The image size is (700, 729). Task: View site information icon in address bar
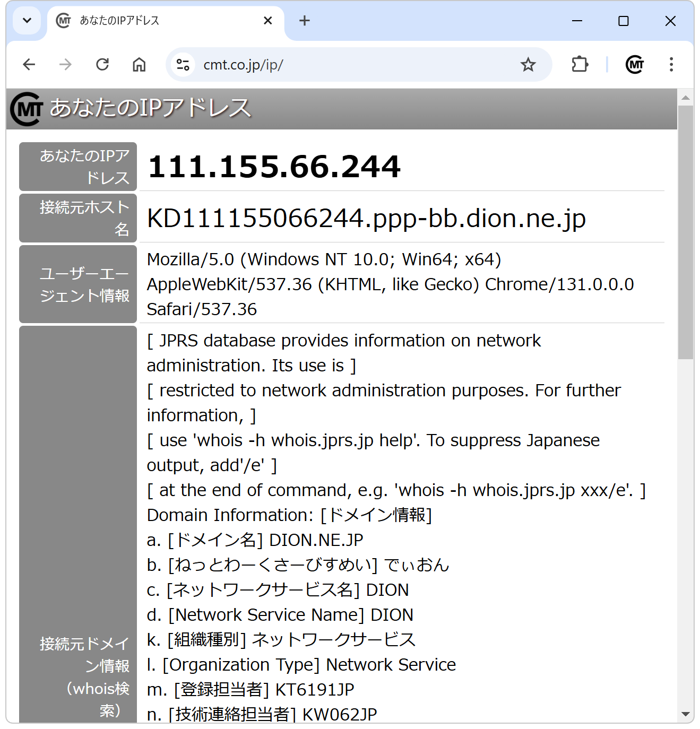point(183,65)
